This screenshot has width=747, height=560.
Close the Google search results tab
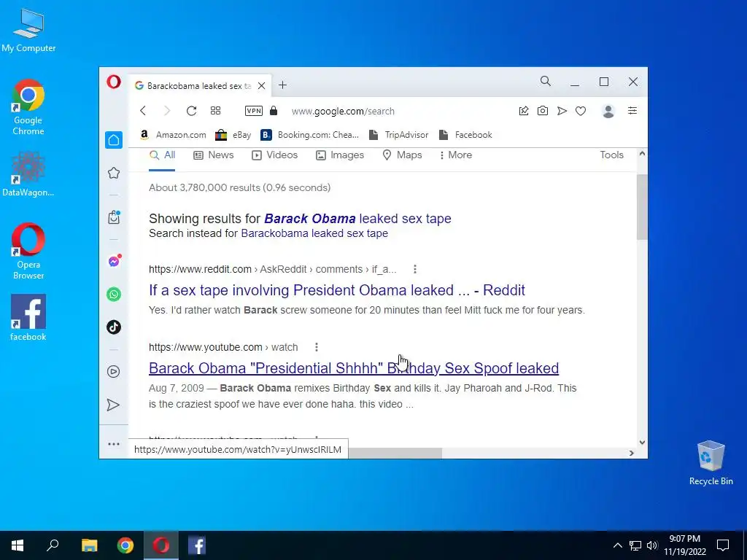pyautogui.click(x=262, y=86)
